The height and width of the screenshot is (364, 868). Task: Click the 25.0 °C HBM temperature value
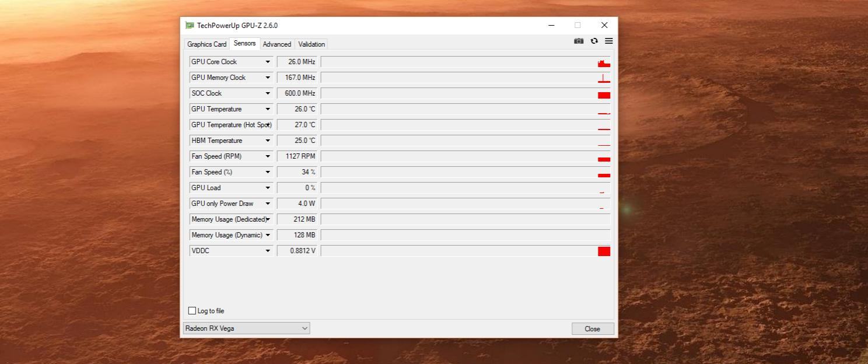(x=297, y=141)
